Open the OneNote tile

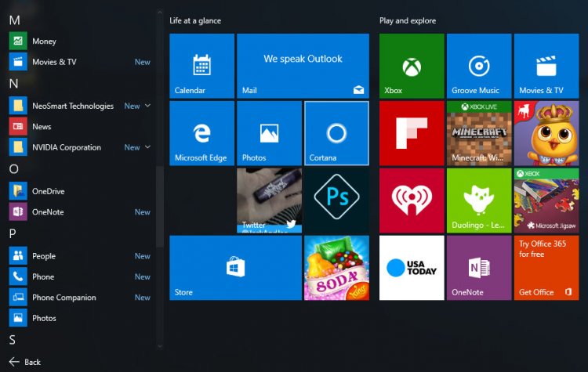click(479, 268)
